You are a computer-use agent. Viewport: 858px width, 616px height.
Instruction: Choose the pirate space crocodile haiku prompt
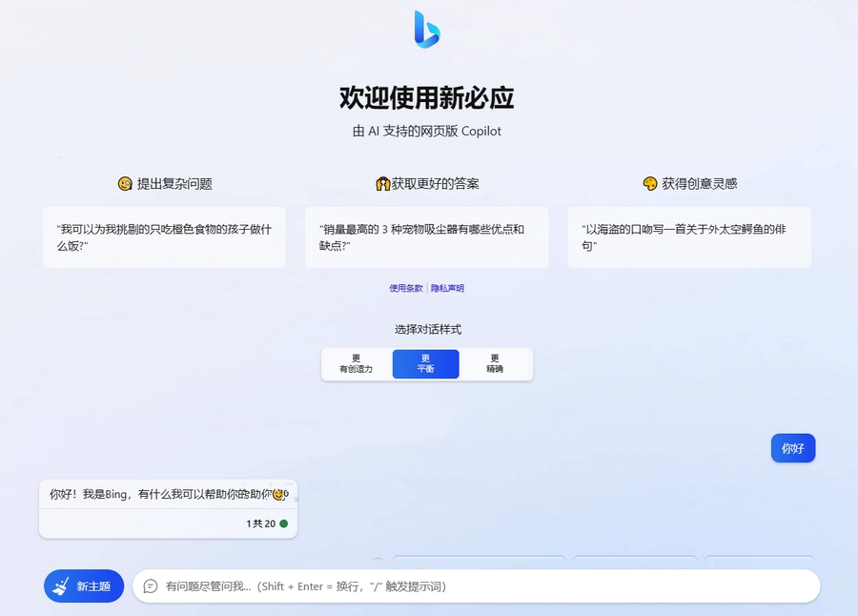pyautogui.click(x=689, y=237)
